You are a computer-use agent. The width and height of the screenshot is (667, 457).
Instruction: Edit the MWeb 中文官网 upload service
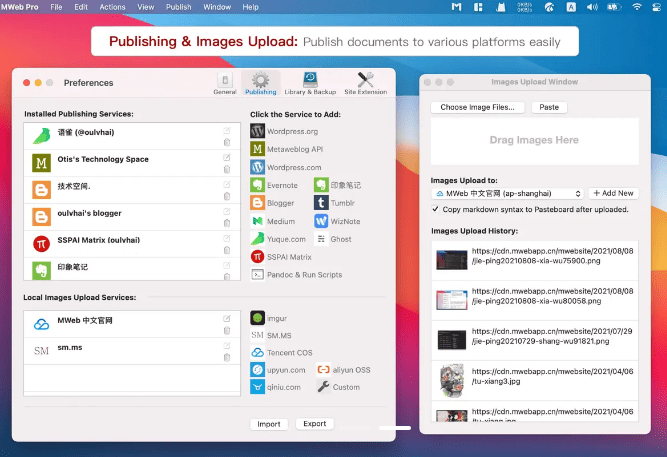pyautogui.click(x=227, y=319)
